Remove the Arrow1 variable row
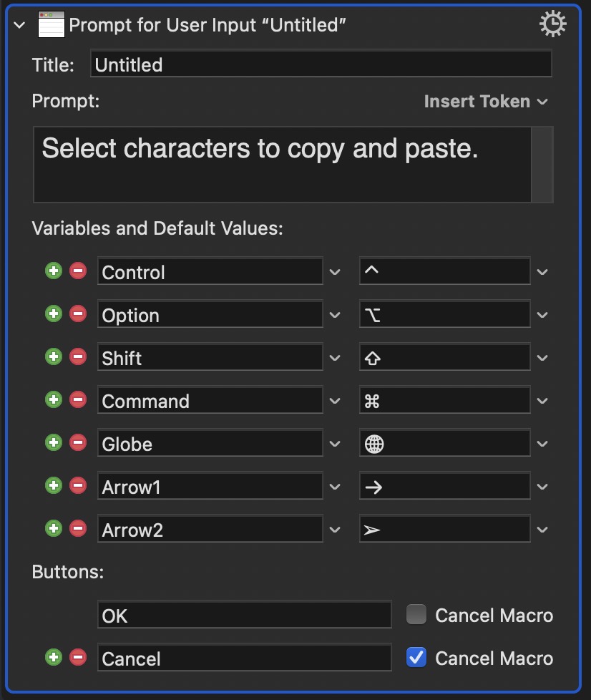Screen dimensions: 591x700 click(78, 486)
